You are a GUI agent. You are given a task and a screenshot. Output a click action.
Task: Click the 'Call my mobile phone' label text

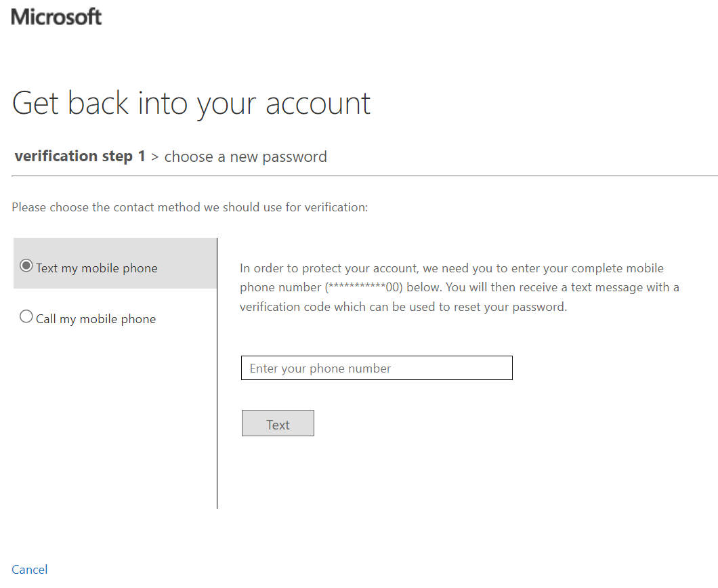96,319
